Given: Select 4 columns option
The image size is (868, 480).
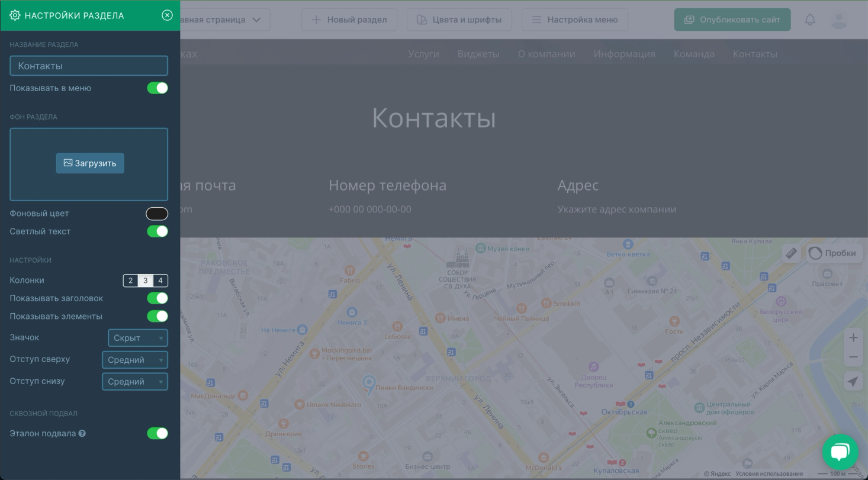Looking at the screenshot, I should 160,281.
